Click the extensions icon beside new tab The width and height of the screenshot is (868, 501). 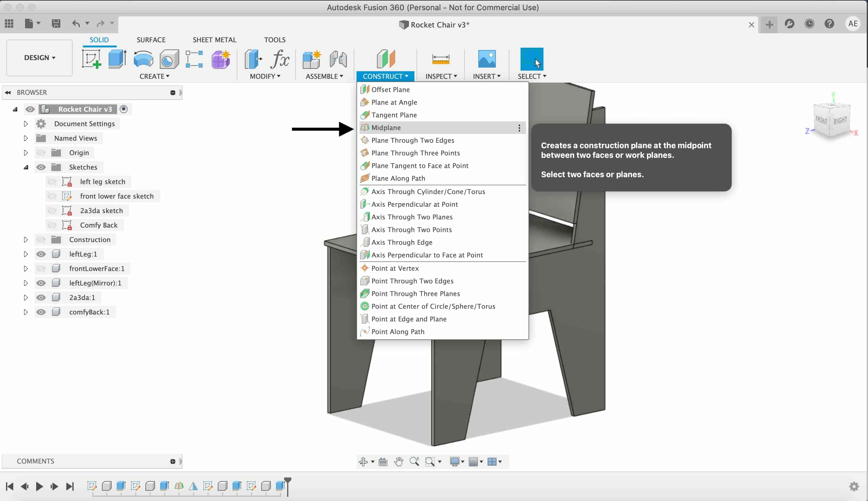[789, 24]
